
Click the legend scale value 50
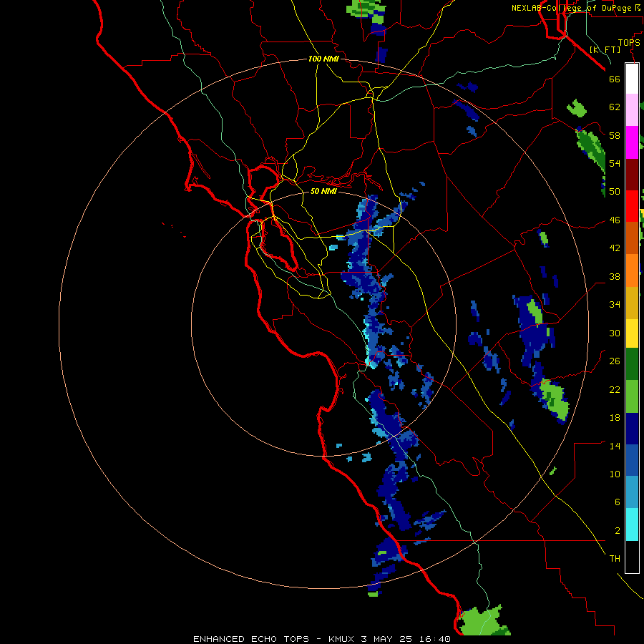(615, 192)
